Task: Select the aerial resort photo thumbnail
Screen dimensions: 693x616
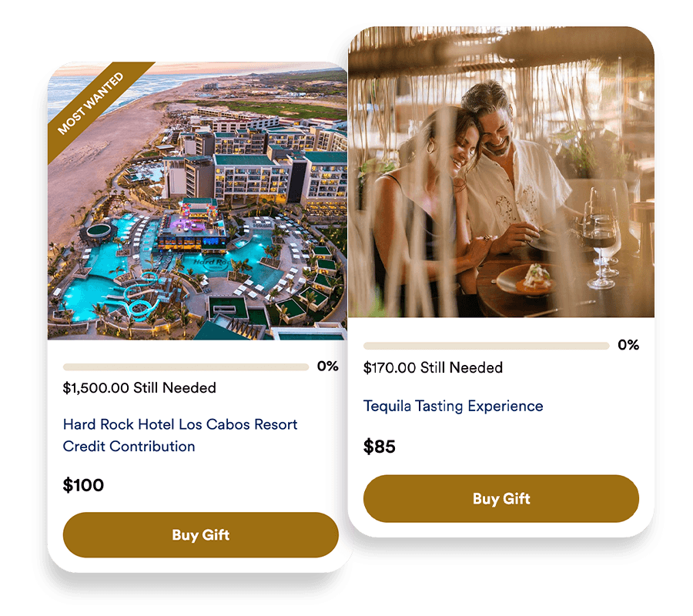Action: point(197,201)
